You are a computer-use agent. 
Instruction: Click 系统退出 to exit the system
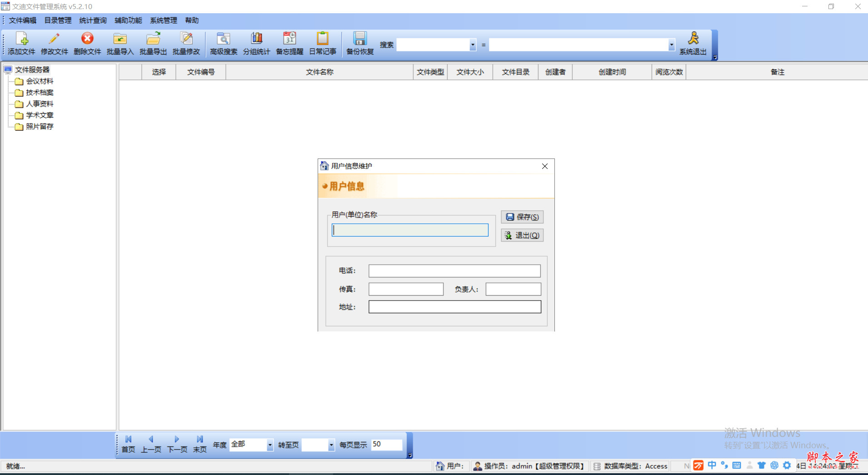(x=693, y=43)
